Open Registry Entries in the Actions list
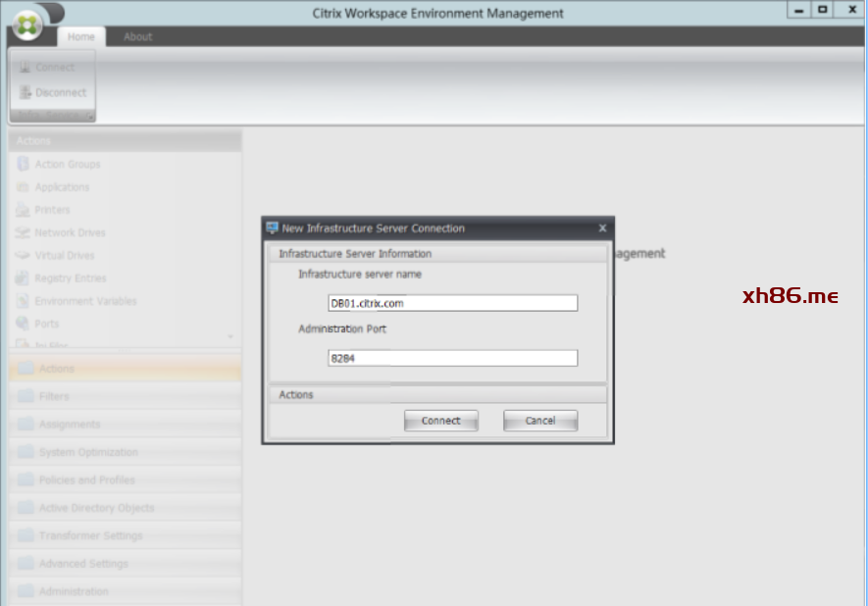 click(70, 278)
